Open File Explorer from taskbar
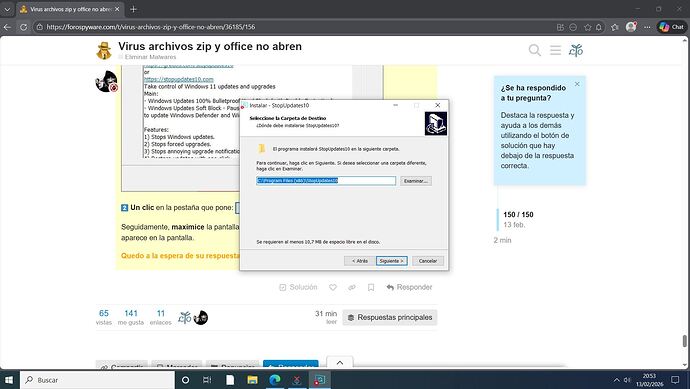This screenshot has height=389, width=690. coord(252,380)
